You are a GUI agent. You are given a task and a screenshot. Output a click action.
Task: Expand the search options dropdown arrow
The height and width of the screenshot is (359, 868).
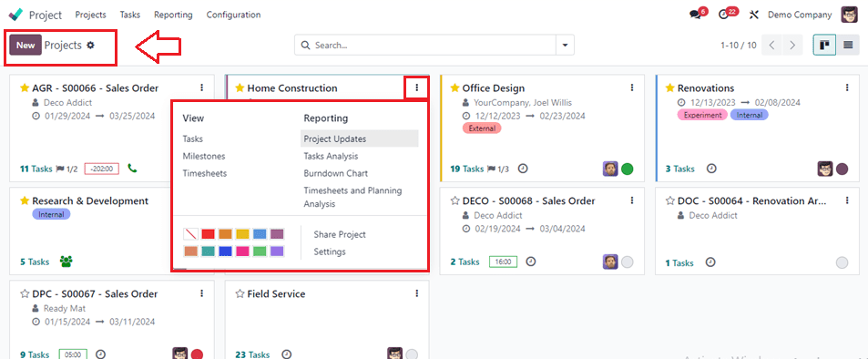(x=566, y=46)
